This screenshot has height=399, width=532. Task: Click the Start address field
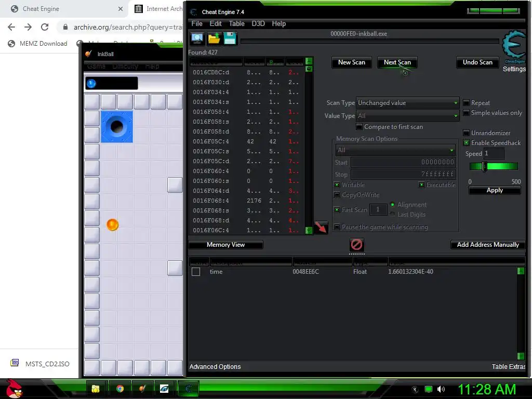pyautogui.click(x=403, y=162)
